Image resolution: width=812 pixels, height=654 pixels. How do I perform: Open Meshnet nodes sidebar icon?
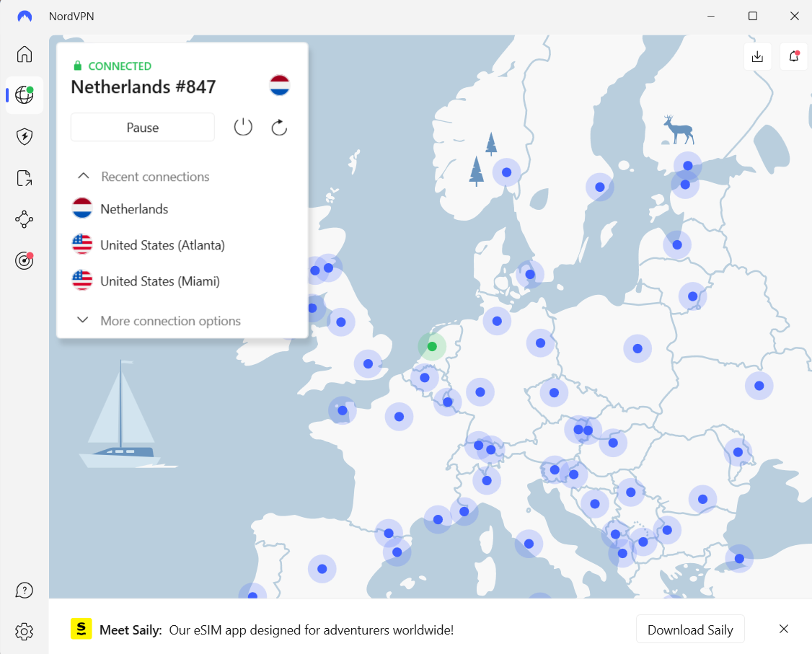25,219
